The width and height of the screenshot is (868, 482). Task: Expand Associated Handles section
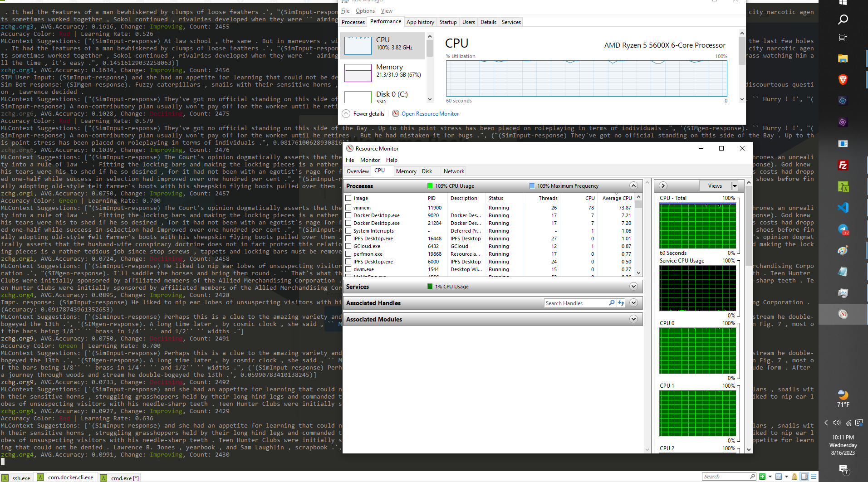(x=634, y=303)
